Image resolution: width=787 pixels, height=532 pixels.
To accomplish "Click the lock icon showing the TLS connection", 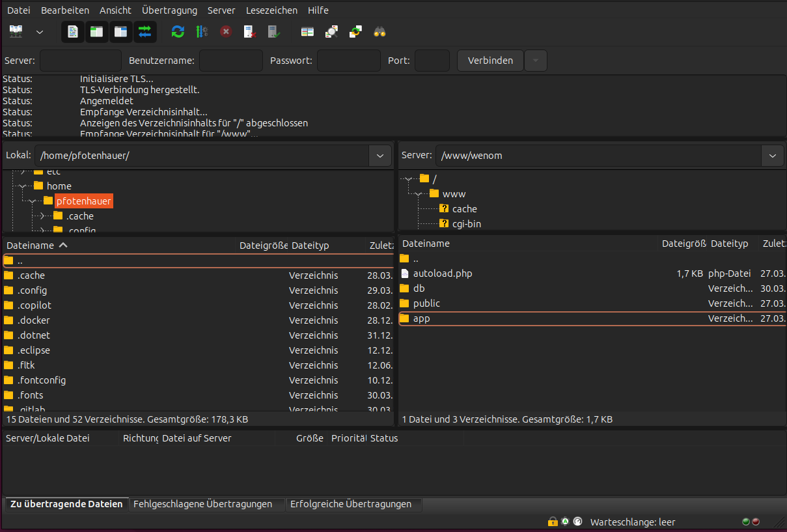I will [553, 522].
